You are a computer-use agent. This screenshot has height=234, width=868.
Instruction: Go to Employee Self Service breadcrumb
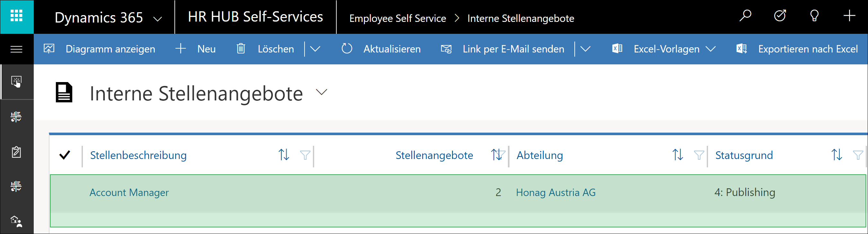click(398, 18)
